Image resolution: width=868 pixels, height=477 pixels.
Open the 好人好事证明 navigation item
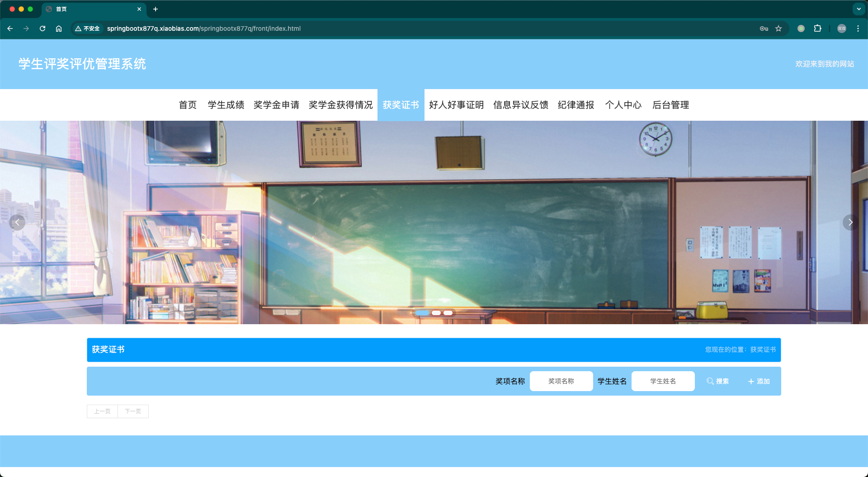[457, 105]
